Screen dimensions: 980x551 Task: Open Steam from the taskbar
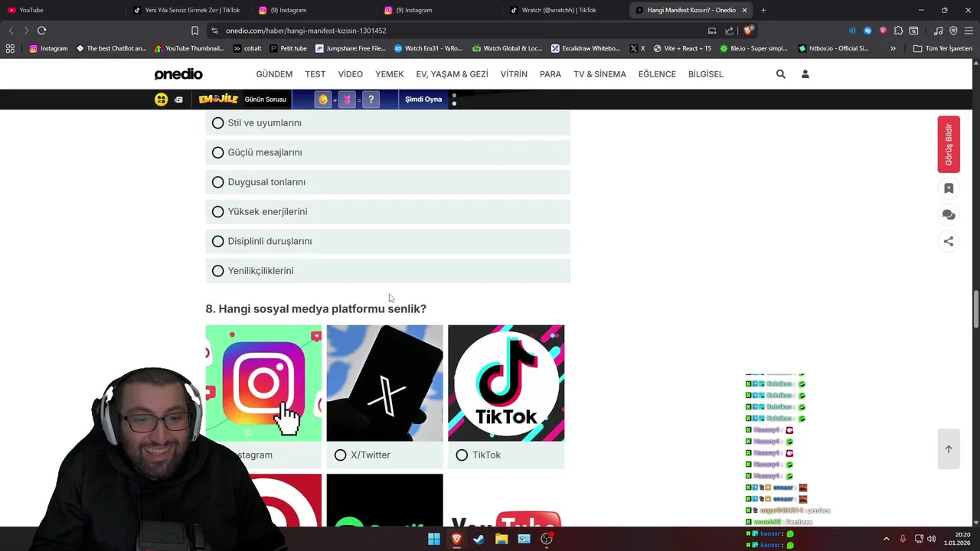[479, 539]
